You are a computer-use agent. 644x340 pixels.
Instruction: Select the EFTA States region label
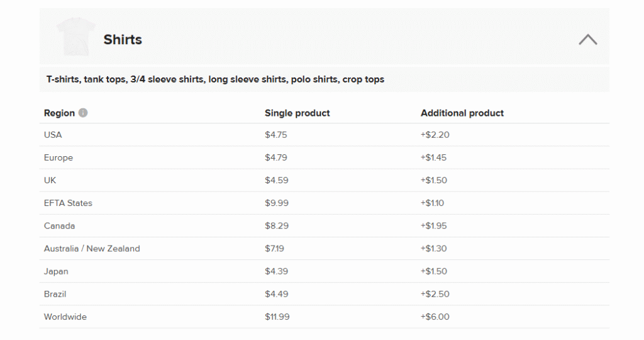pyautogui.click(x=68, y=203)
